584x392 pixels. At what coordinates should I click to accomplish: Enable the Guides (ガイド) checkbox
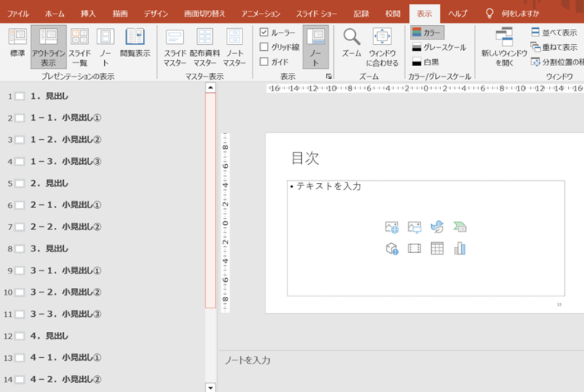tap(264, 62)
